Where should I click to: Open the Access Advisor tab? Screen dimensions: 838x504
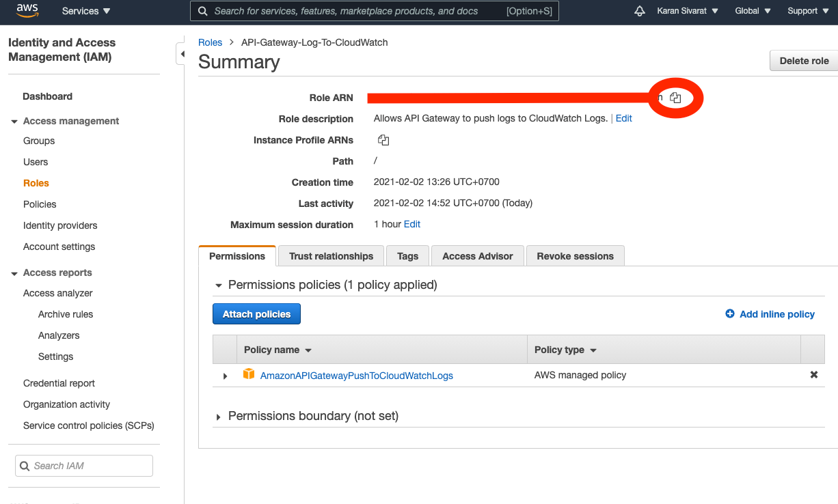[477, 255]
